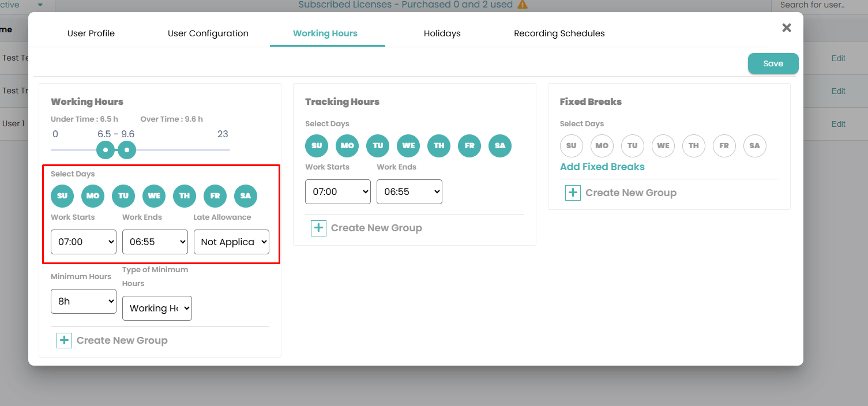Click plus icon under Working Hours section
This screenshot has height=406, width=868.
click(x=64, y=340)
